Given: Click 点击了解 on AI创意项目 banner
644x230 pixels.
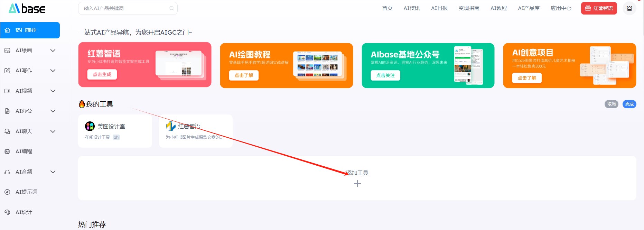Looking at the screenshot, I should click(x=527, y=78).
